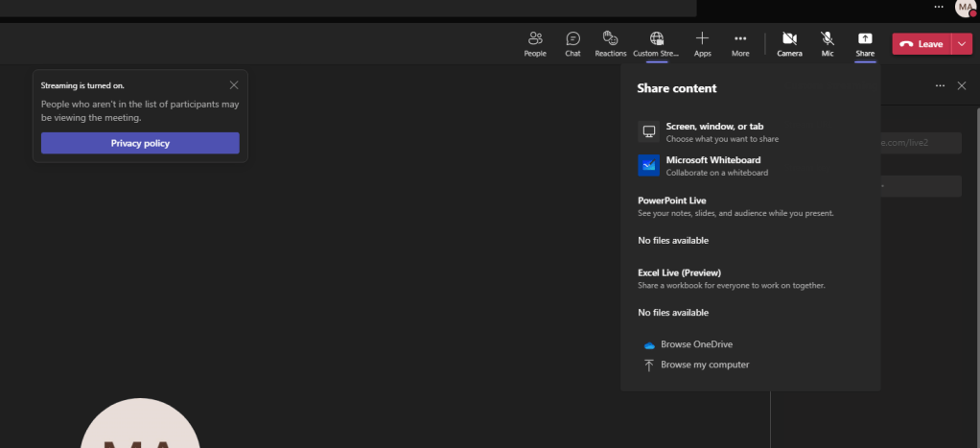Screen dimensions: 980x448
Task: Dismiss the Streaming is turned on notice
Action: pyautogui.click(x=234, y=84)
